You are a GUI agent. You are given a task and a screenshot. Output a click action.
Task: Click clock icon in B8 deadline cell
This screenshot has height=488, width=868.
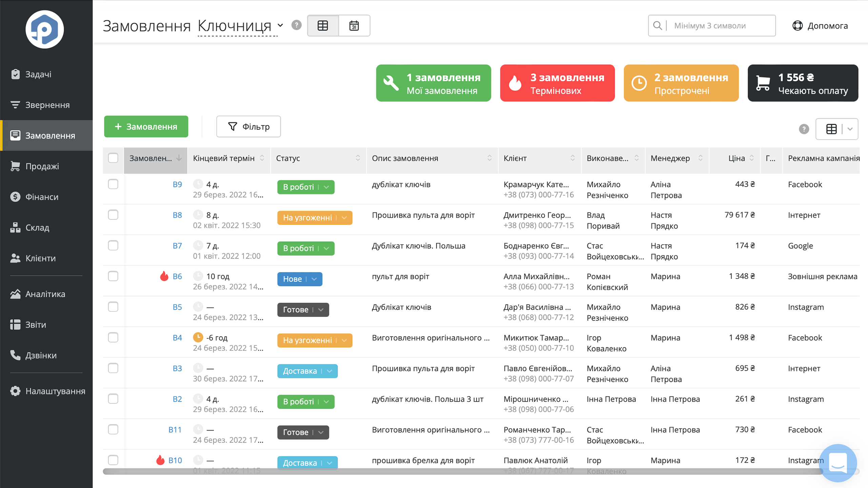coord(198,215)
